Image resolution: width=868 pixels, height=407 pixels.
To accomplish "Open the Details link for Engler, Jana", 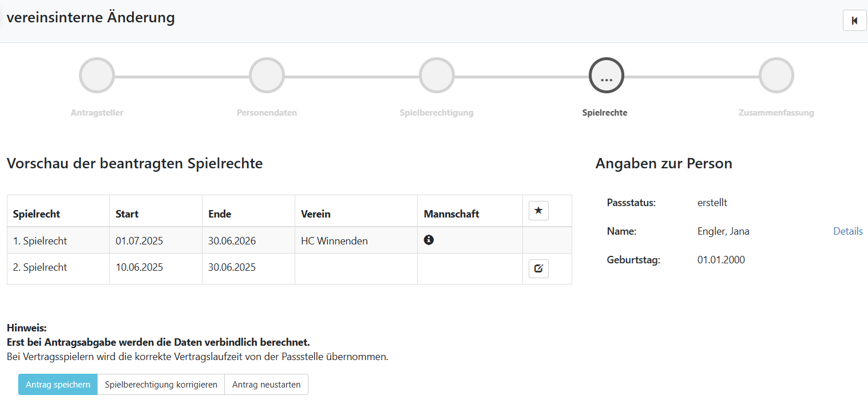I will pyautogui.click(x=847, y=231).
